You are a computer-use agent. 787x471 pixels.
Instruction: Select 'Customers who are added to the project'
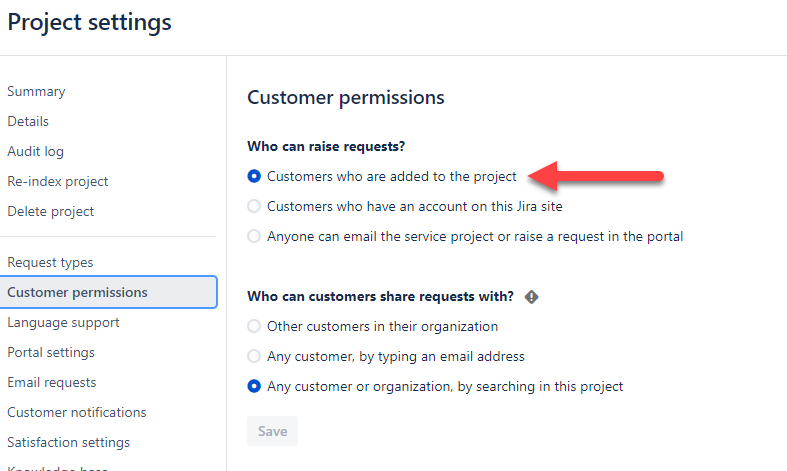(254, 177)
